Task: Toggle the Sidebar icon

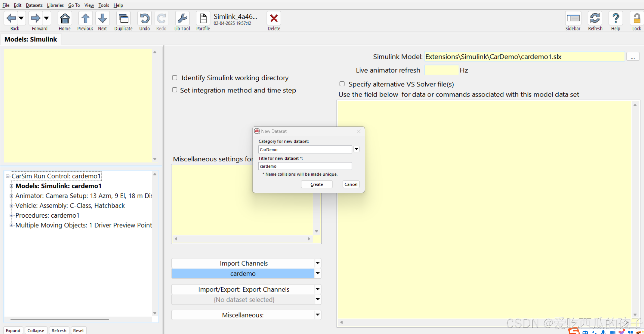Action: click(573, 18)
